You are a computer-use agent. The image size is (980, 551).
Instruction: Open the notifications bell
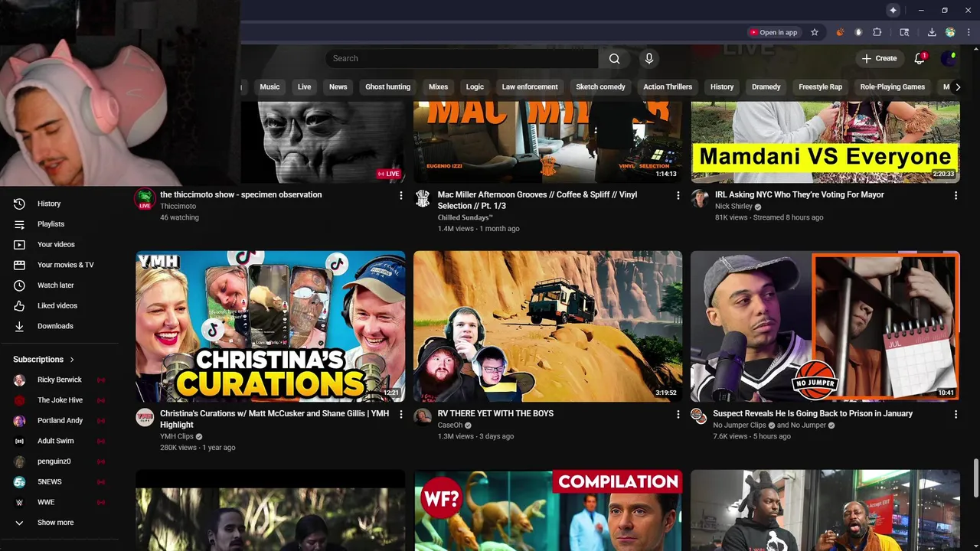[920, 59]
